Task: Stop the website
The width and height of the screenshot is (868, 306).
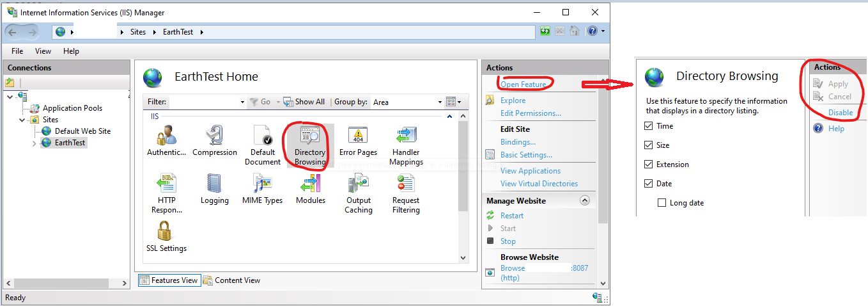Action: click(x=508, y=241)
